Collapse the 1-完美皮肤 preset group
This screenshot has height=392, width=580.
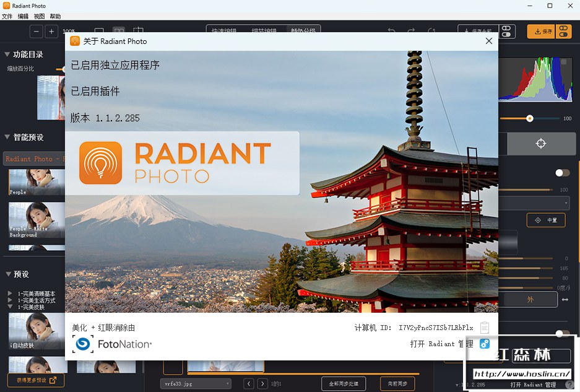[10, 307]
